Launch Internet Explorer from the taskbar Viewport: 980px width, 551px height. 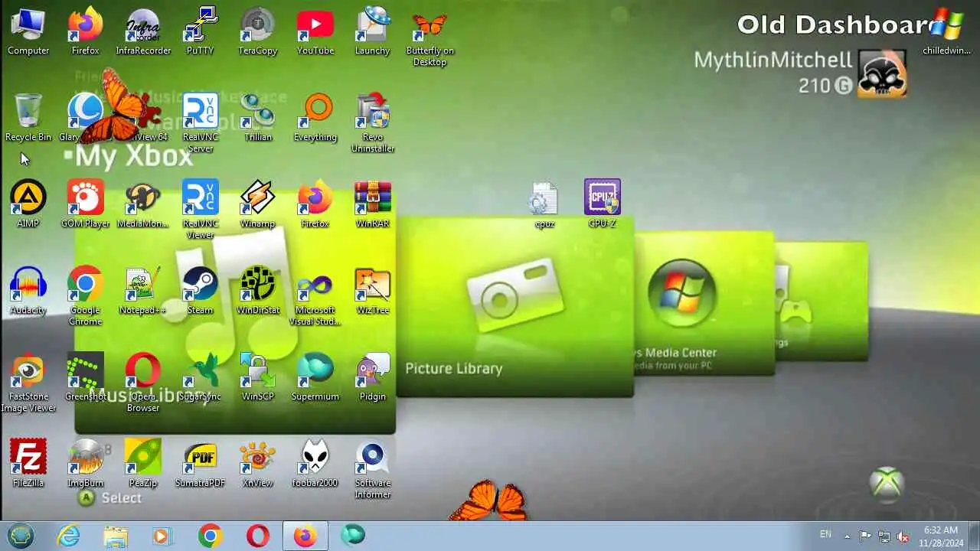(x=68, y=536)
